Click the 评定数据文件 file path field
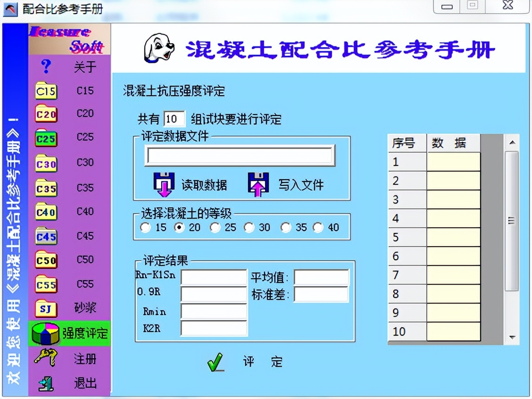This screenshot has height=399, width=532. click(x=241, y=156)
